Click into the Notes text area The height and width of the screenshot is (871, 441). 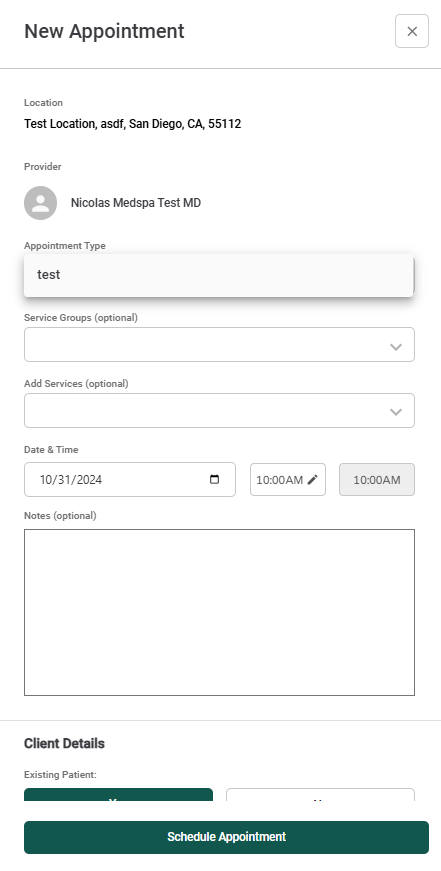(x=219, y=612)
